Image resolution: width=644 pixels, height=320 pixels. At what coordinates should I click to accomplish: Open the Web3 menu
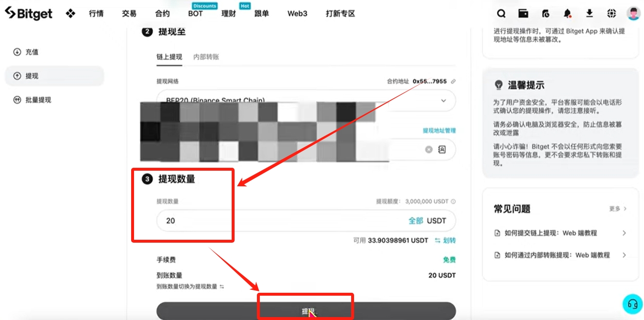tap(297, 14)
